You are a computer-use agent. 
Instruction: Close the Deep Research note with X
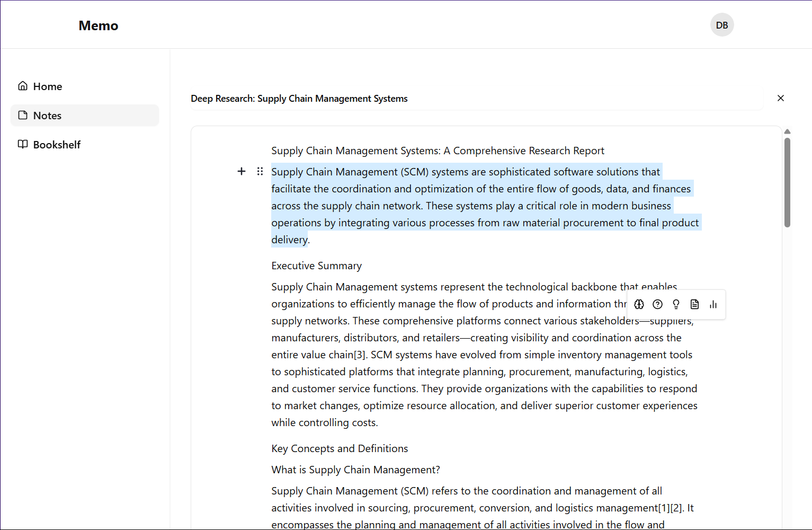point(780,98)
